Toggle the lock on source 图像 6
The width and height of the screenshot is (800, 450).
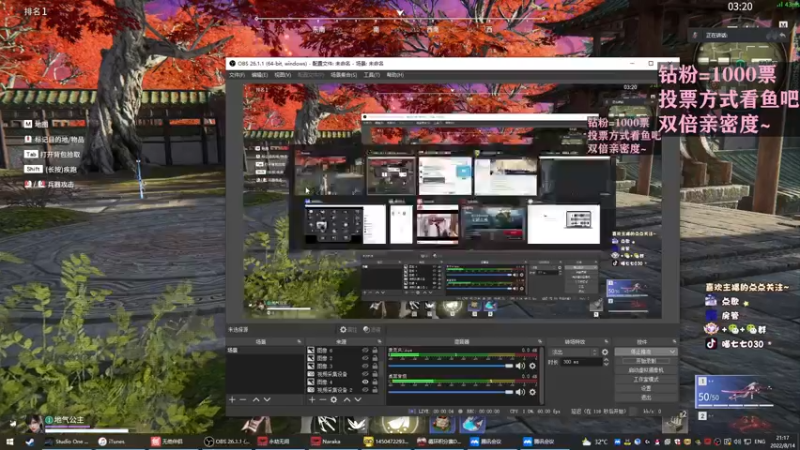tap(375, 351)
